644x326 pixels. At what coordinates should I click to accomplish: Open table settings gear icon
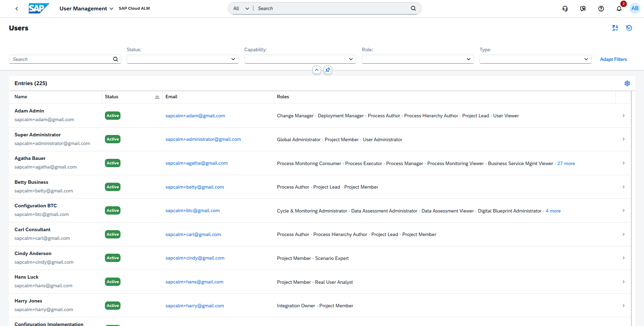[627, 83]
